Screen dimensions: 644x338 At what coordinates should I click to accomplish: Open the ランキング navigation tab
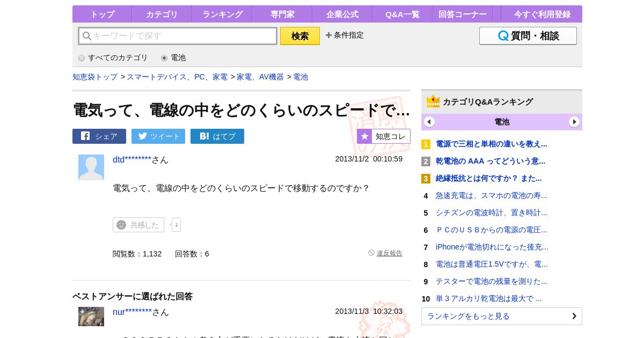(222, 14)
